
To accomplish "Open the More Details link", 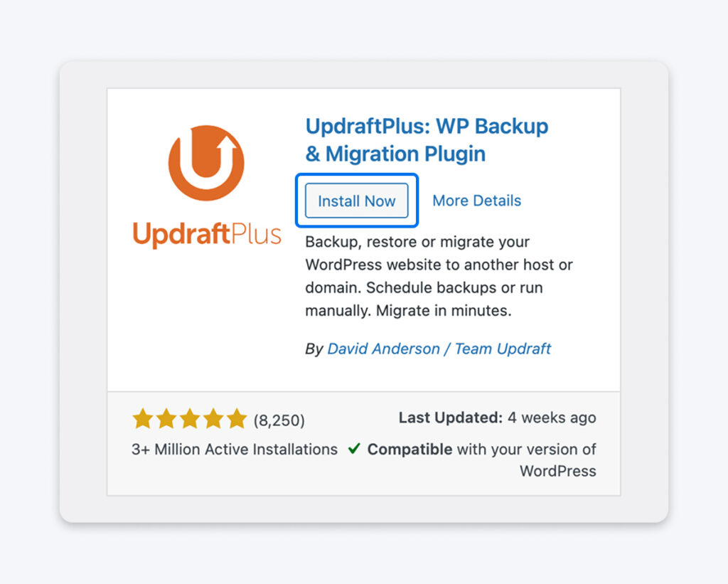I will click(x=476, y=201).
